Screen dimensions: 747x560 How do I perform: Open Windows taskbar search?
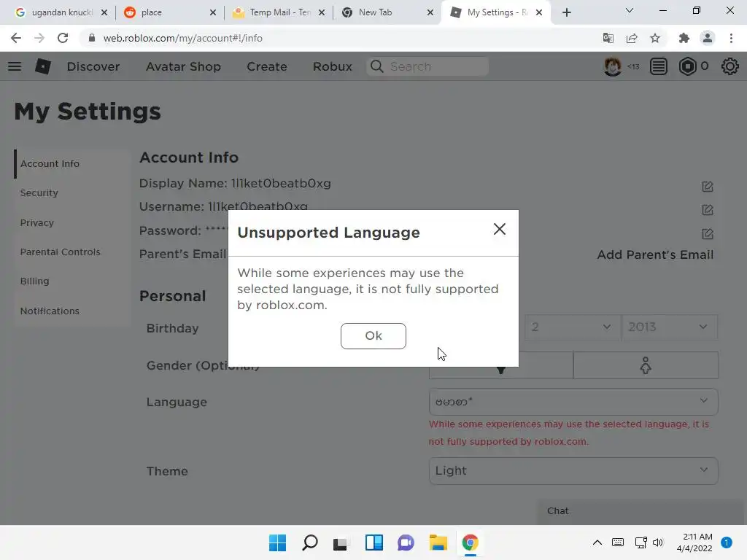point(309,542)
